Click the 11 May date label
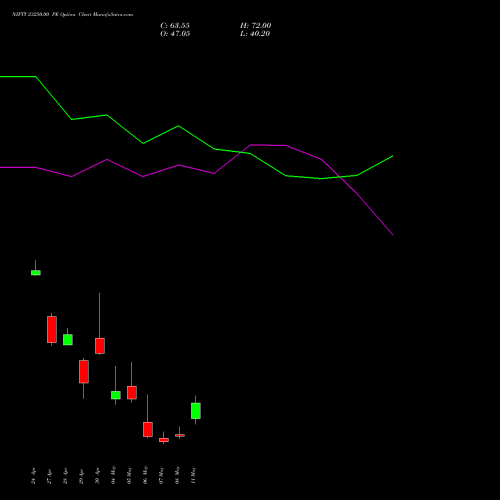500x500 pixels. [193, 475]
